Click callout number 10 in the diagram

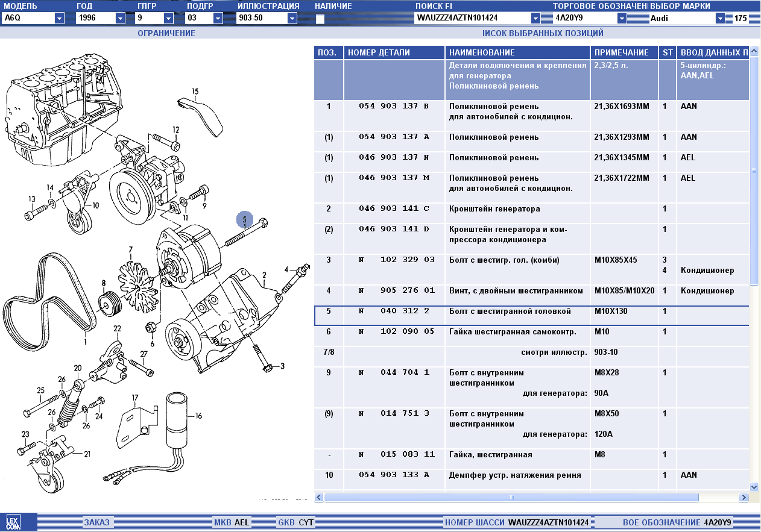(95, 205)
